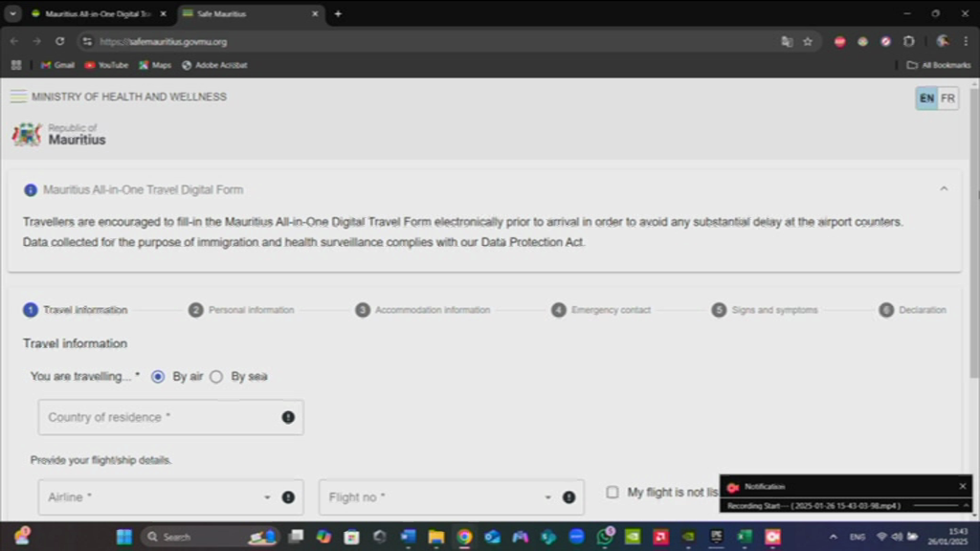Select the By sea radio button

pyautogui.click(x=216, y=377)
